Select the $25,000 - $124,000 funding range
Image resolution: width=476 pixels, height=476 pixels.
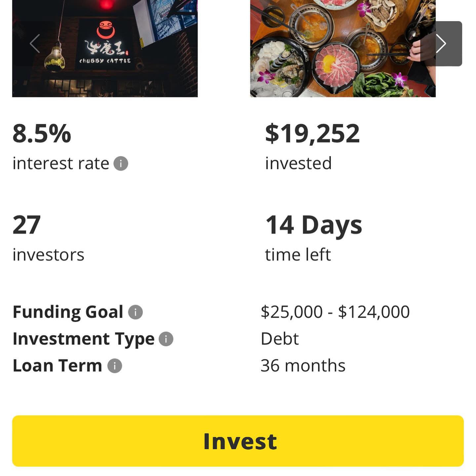[x=335, y=312]
